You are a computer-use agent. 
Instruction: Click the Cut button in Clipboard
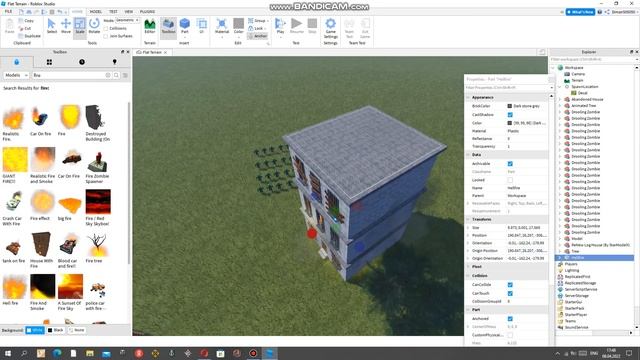(x=25, y=28)
